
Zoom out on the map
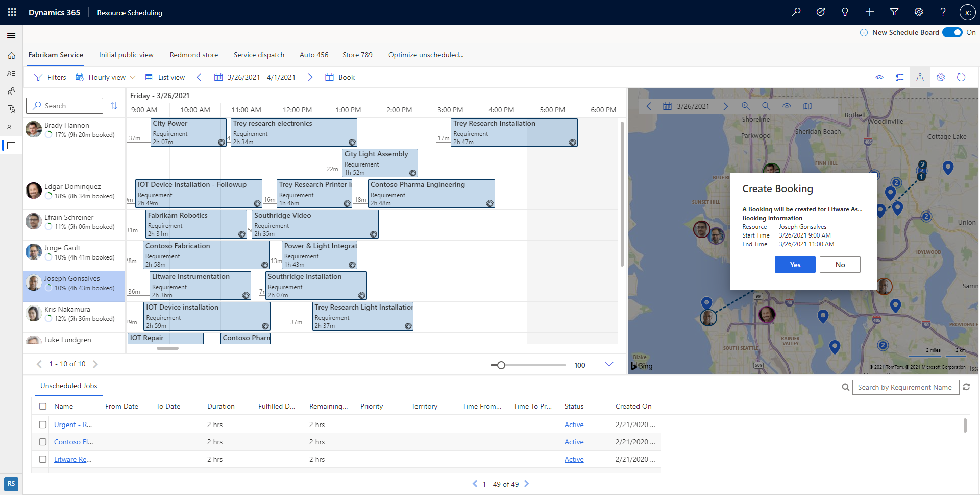point(766,106)
